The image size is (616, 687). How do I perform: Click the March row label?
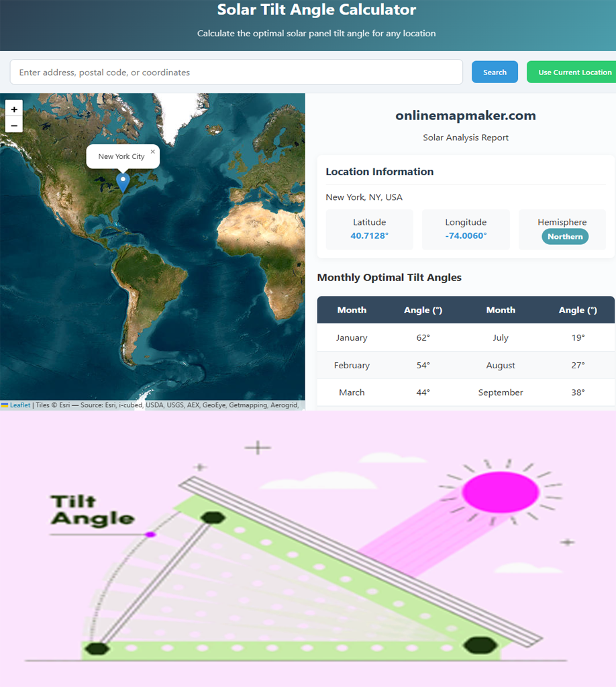click(352, 392)
